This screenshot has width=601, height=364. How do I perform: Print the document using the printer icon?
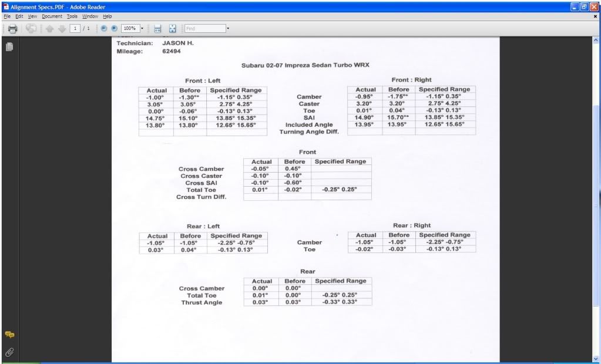click(x=12, y=29)
